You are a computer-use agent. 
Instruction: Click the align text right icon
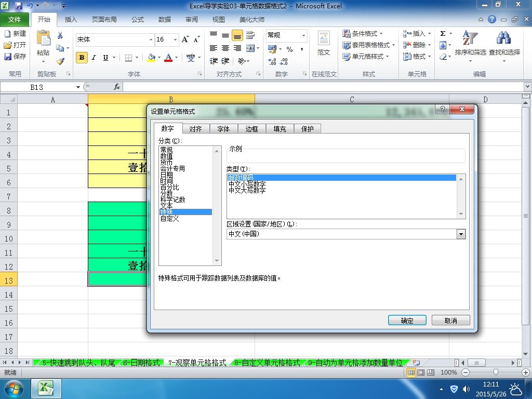coord(237,48)
